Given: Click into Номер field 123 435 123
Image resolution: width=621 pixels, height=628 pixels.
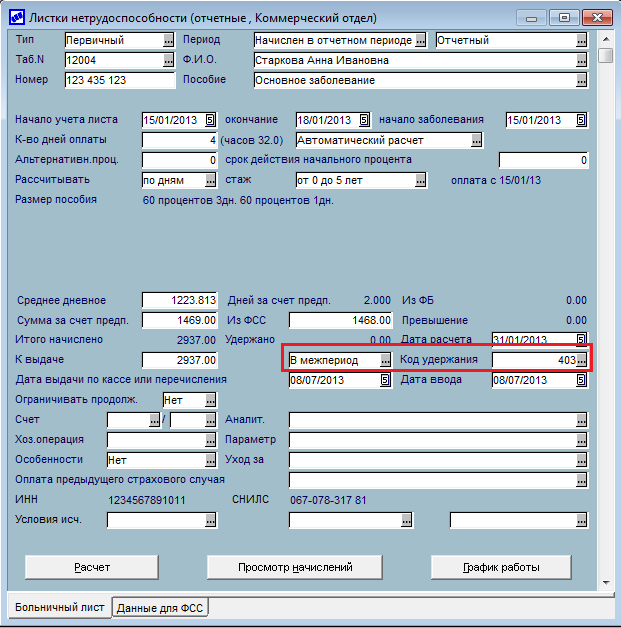Looking at the screenshot, I should (120, 80).
